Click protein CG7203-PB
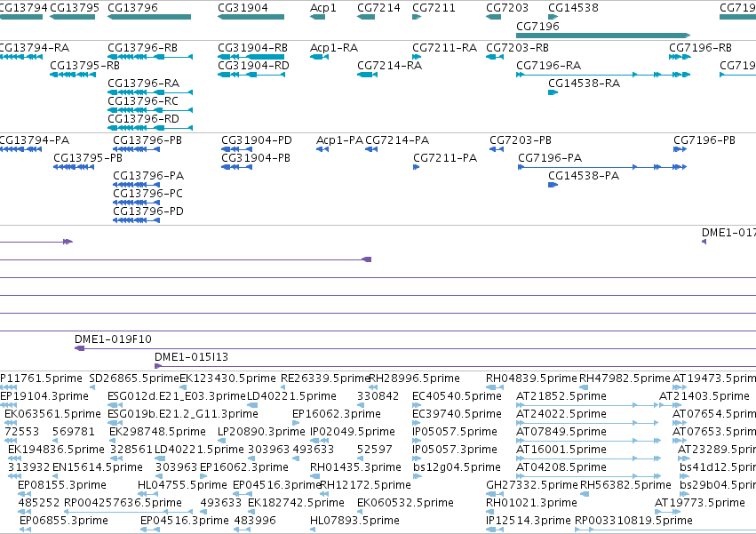The image size is (756, 534). point(497,149)
